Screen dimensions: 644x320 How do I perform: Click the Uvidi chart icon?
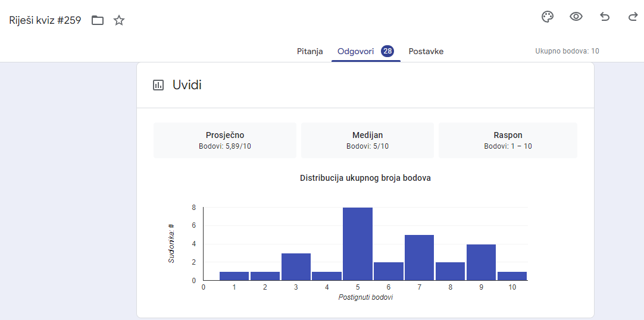[158, 85]
